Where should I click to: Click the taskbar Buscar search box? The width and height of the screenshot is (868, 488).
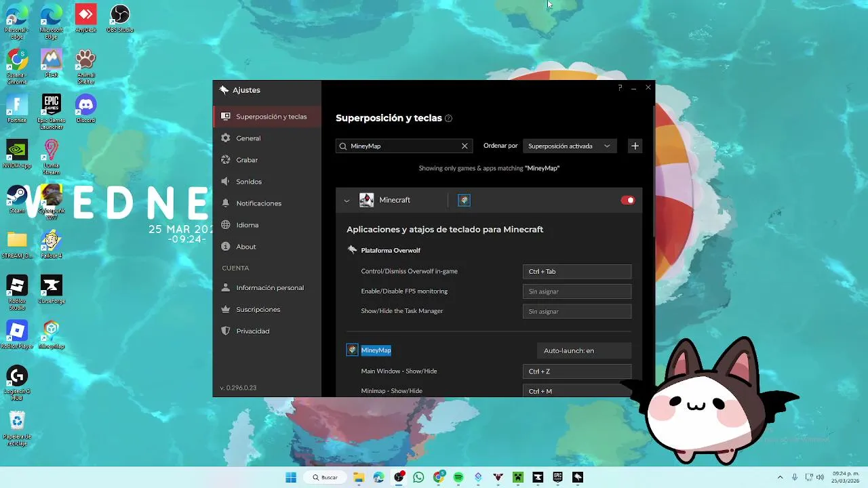(325, 477)
